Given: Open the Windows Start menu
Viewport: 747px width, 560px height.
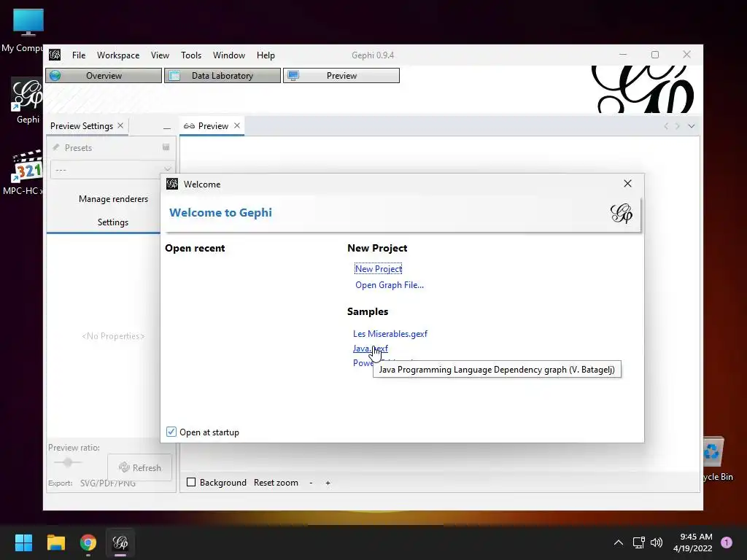Looking at the screenshot, I should coord(23,542).
